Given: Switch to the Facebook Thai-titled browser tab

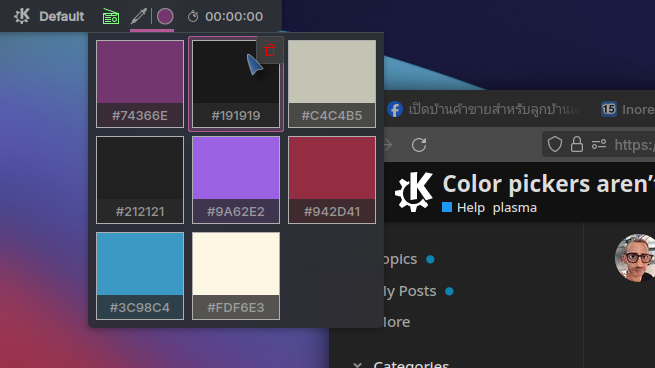Looking at the screenshot, I should click(485, 109).
